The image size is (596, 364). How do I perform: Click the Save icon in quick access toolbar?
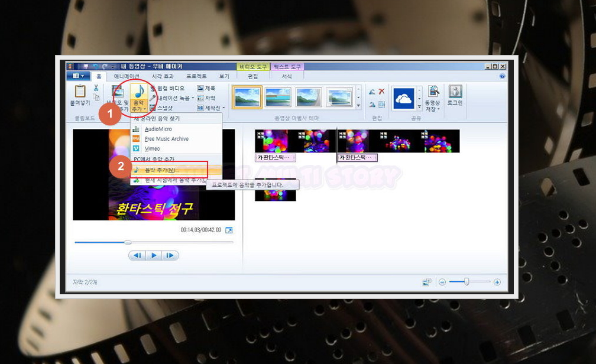[x=85, y=67]
